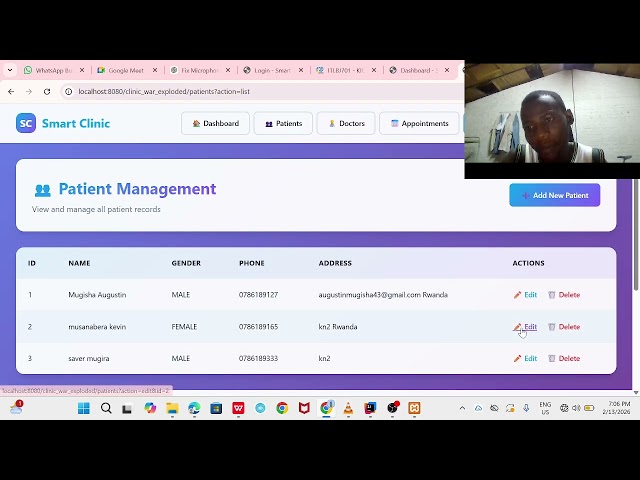Screen dimensions: 640x480
Task: View site information icon beside the URL
Action: [x=69, y=91]
